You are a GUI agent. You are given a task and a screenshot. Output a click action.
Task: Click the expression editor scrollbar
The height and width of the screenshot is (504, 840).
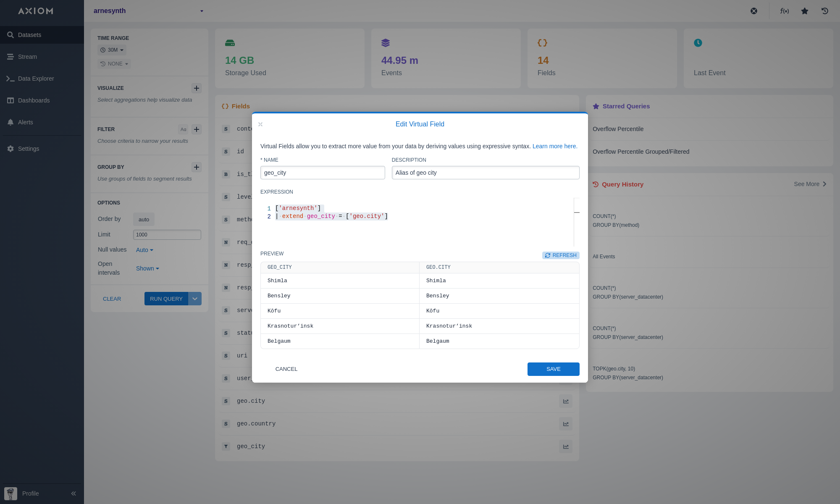[x=577, y=222]
